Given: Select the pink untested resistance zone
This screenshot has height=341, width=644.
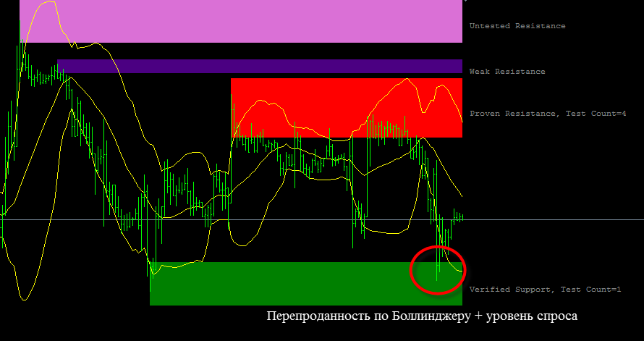Looking at the screenshot, I should 241,22.
